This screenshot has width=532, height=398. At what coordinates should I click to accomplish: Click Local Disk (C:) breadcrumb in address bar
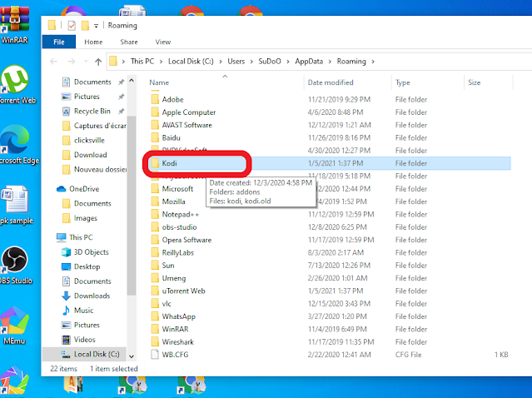191,62
